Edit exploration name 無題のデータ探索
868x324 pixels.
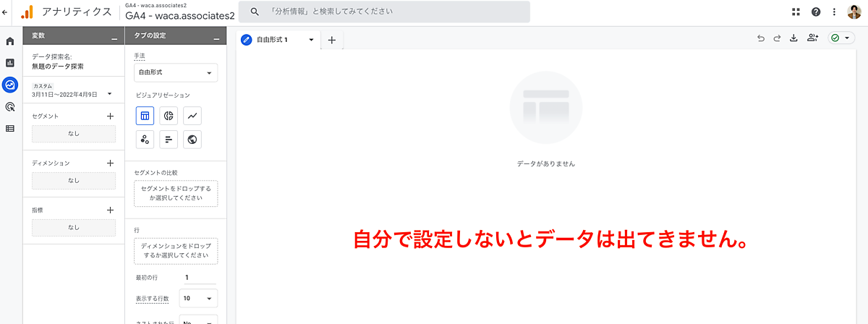[x=58, y=67]
